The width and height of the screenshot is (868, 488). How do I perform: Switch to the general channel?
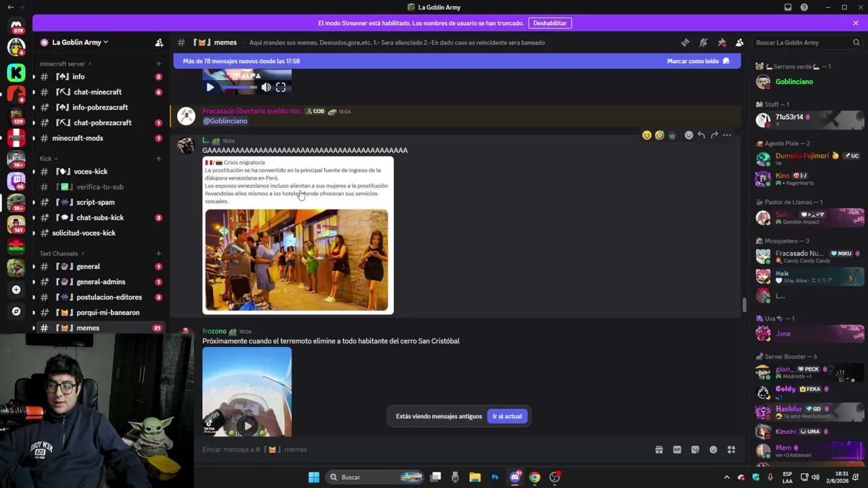(98, 266)
